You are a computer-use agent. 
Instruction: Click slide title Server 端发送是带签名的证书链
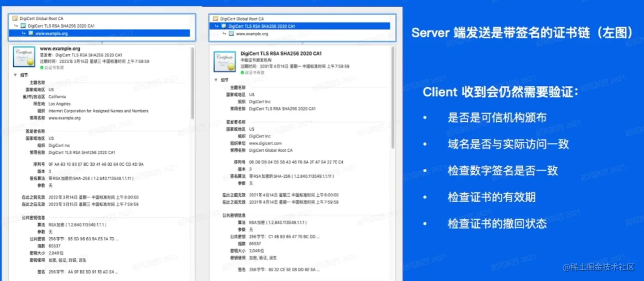[x=523, y=33]
